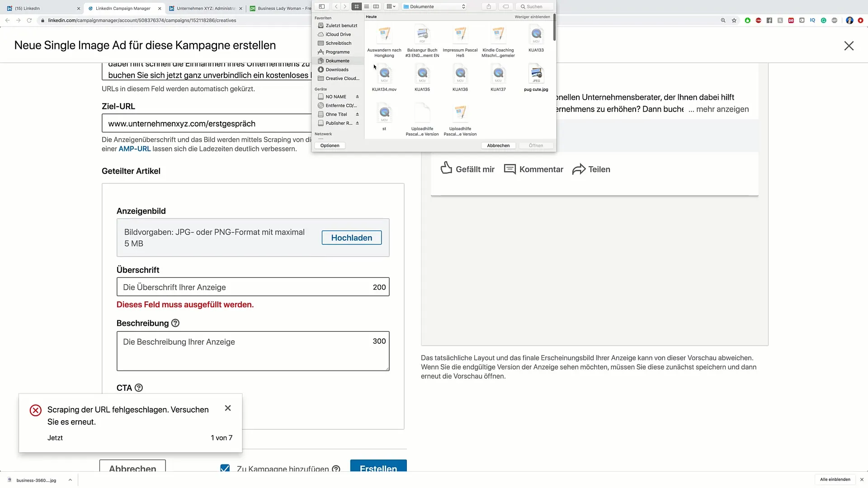Uncheck Zu Kampagne hinzufügen checkbox
This screenshot has width=868, height=488.
click(225, 469)
